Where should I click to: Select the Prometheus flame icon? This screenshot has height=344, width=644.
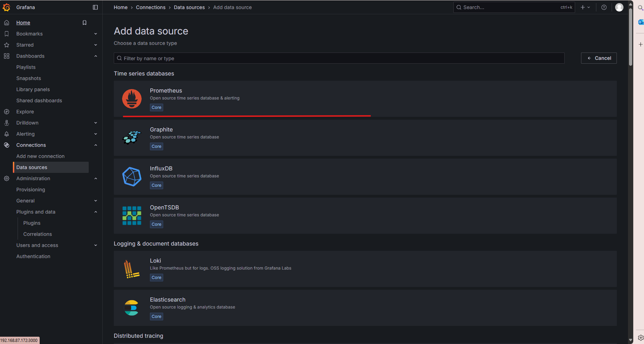point(132,99)
